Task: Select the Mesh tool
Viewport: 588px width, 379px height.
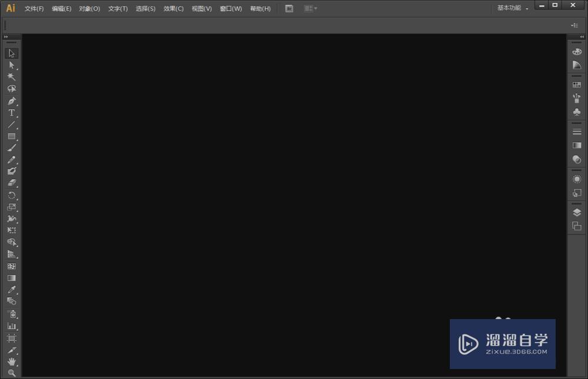Action: [x=12, y=266]
